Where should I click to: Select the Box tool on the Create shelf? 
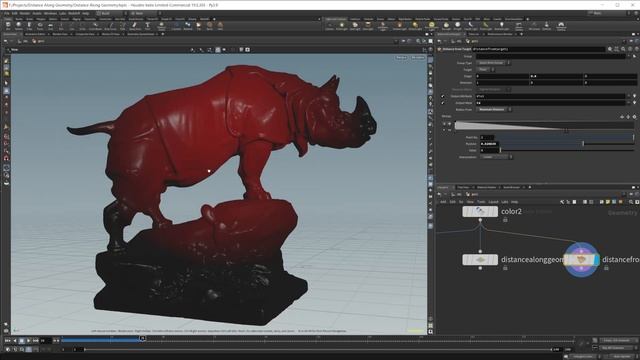click(x=8, y=26)
